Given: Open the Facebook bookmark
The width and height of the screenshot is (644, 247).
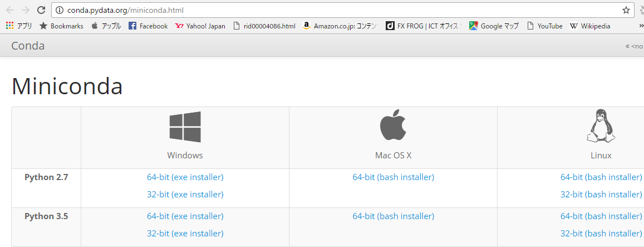Looking at the screenshot, I should [x=148, y=26].
